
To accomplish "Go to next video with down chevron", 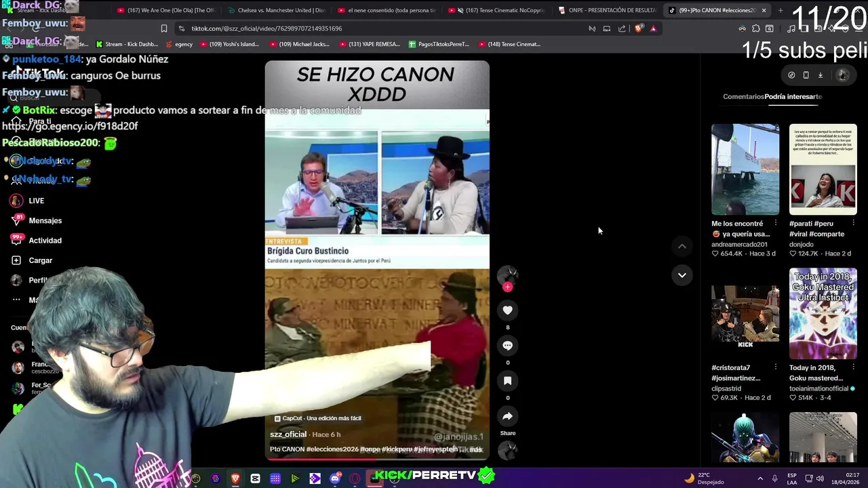I will [682, 274].
